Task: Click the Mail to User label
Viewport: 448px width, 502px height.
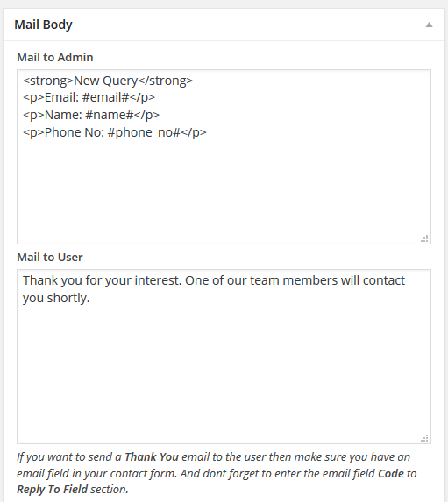Action: click(50, 257)
